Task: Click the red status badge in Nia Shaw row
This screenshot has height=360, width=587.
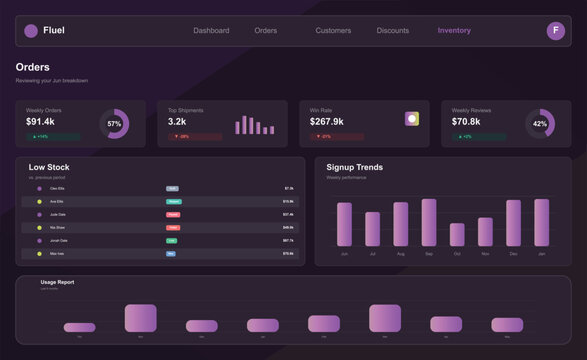Action: point(173,228)
